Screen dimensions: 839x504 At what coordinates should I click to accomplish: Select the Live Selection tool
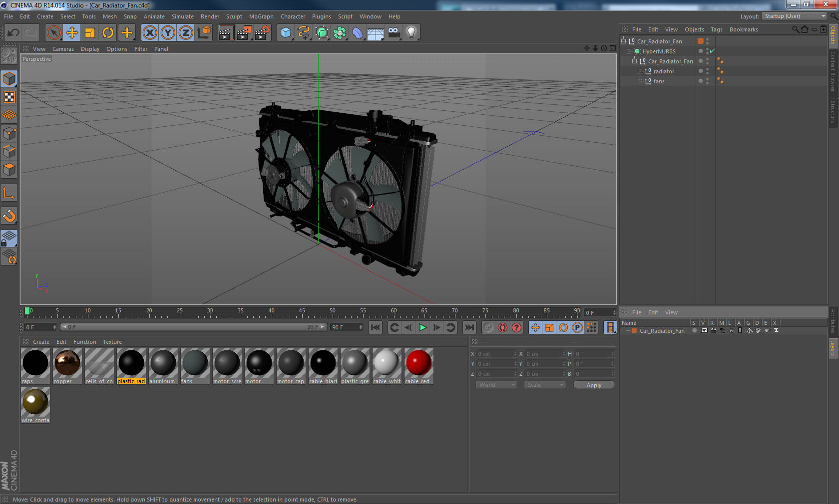coord(53,33)
